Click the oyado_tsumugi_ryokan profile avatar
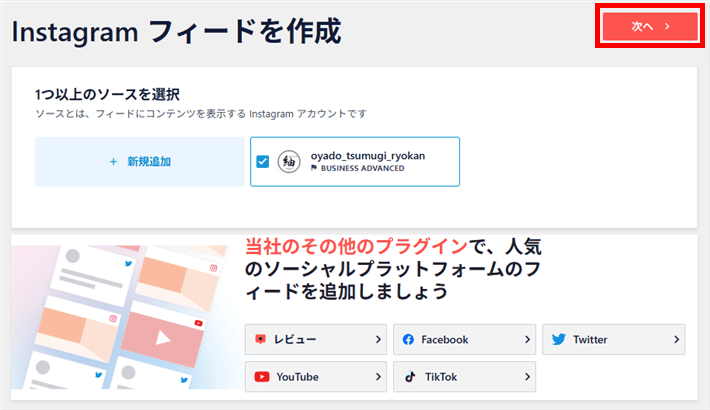This screenshot has height=410, width=710. click(289, 161)
